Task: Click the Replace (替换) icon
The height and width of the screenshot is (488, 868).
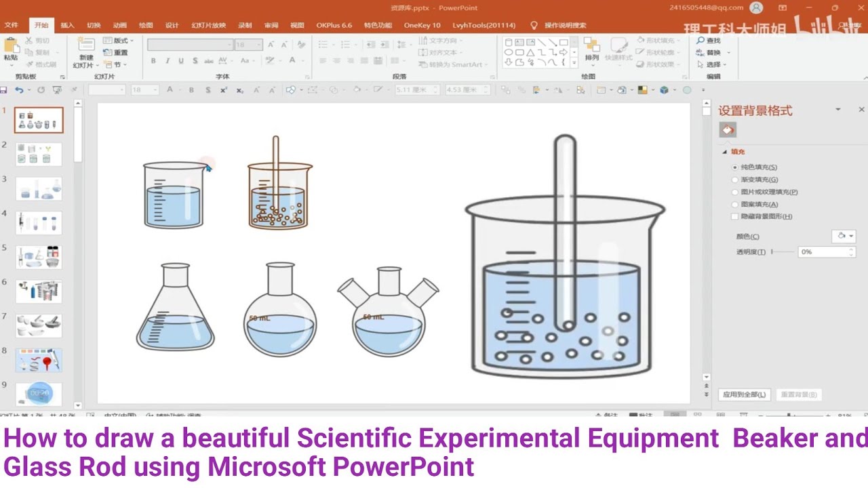Action: [x=701, y=52]
